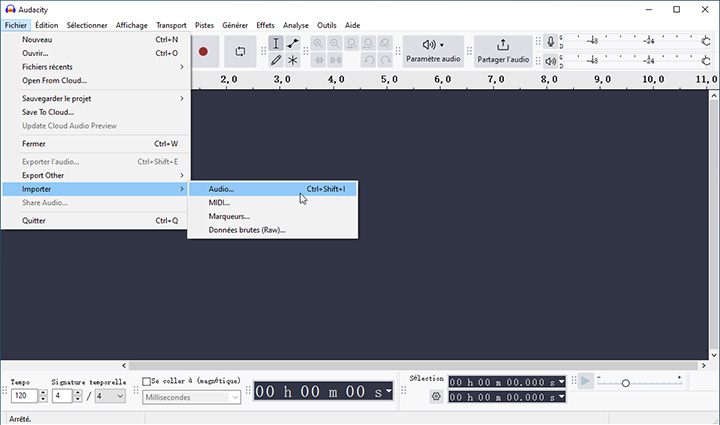Expand Fichiers récents submenu

tap(96, 67)
